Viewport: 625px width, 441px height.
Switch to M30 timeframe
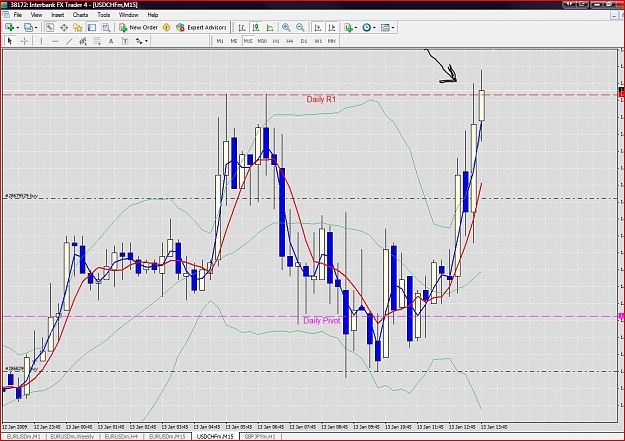262,41
